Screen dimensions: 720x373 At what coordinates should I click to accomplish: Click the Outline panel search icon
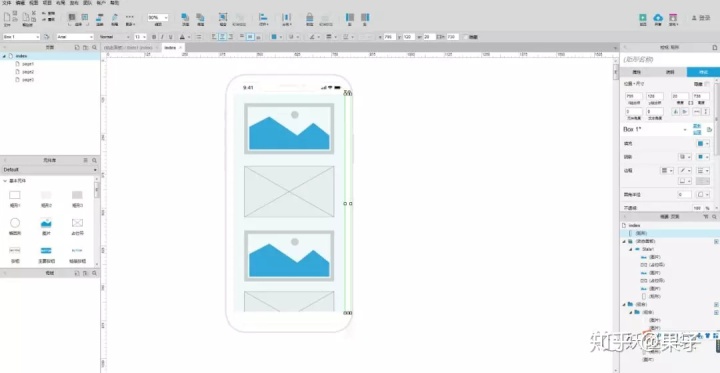click(x=714, y=216)
